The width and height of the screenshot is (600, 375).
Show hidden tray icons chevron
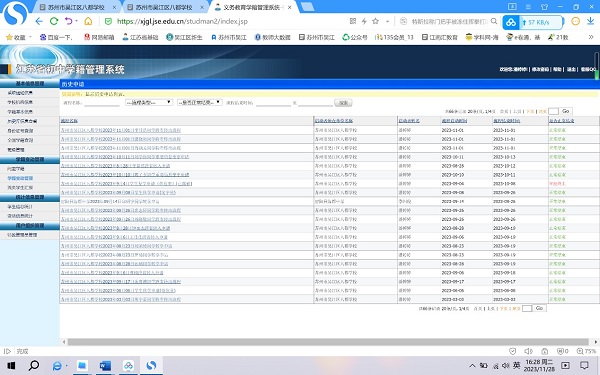(x=473, y=366)
